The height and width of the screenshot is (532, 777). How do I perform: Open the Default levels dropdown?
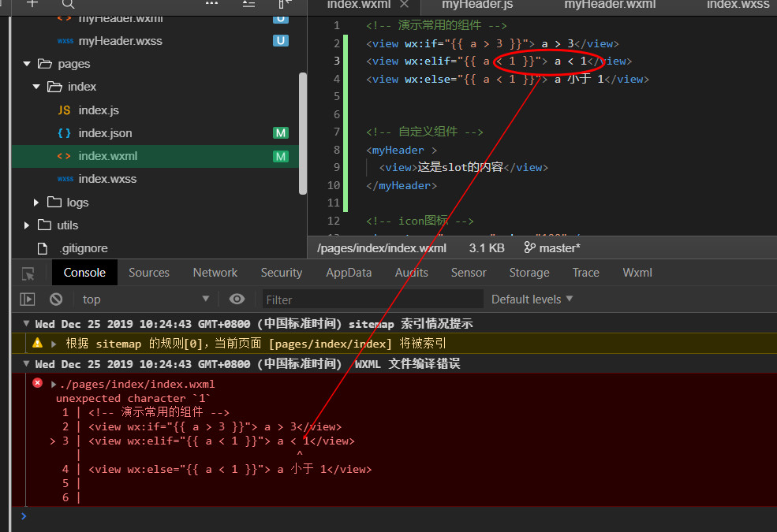532,299
